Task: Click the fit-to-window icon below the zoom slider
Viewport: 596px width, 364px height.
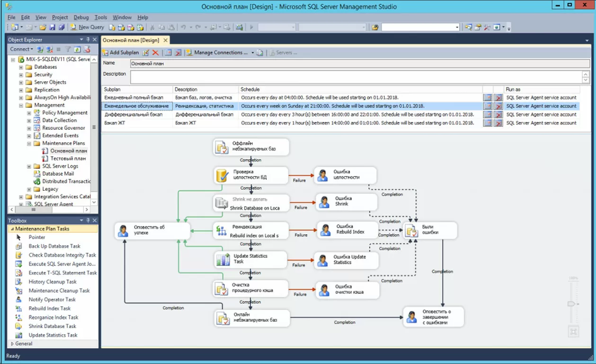Action: pos(573,332)
